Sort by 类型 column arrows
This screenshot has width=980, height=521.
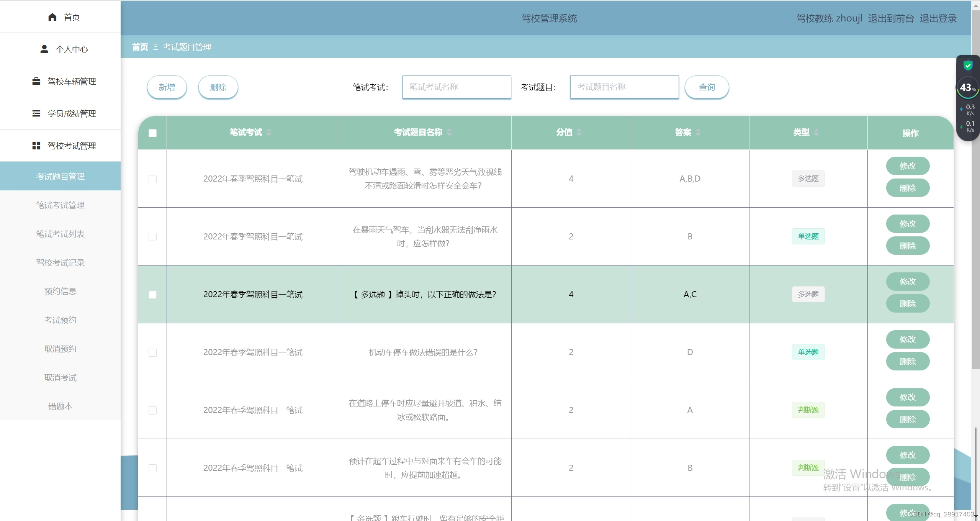pos(816,133)
